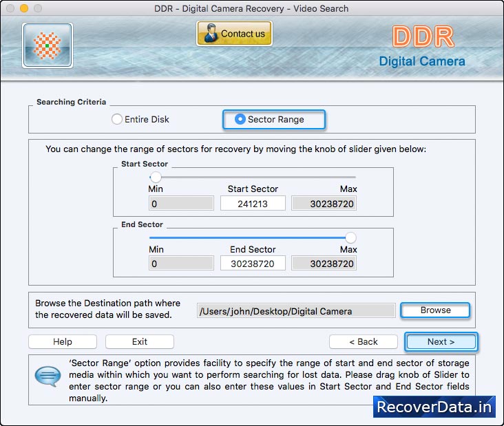Click the yellow minimize window button
The width and height of the screenshot is (504, 426).
pos(24,8)
